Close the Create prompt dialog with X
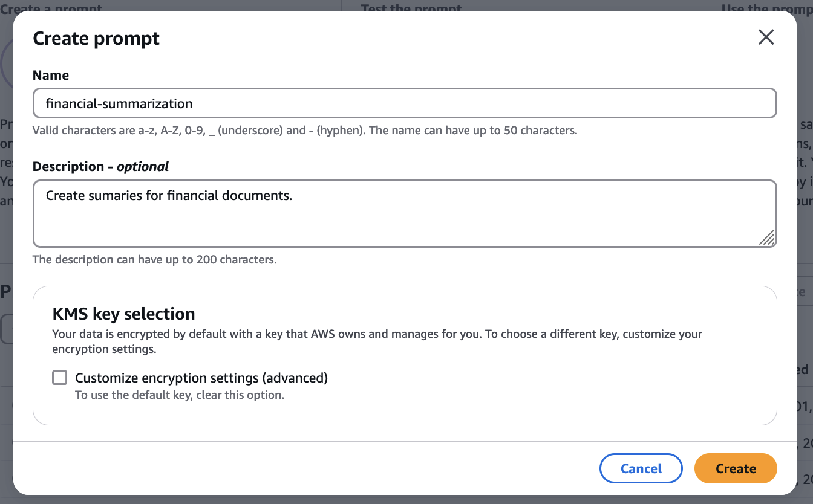The height and width of the screenshot is (504, 813). tap(766, 37)
